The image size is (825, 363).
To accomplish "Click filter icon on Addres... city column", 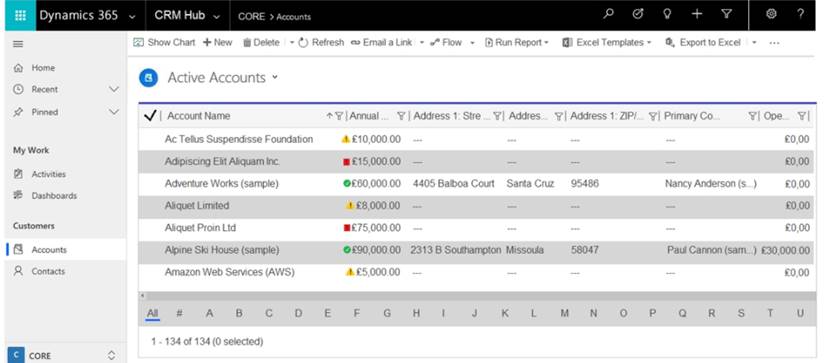I will pyautogui.click(x=559, y=116).
